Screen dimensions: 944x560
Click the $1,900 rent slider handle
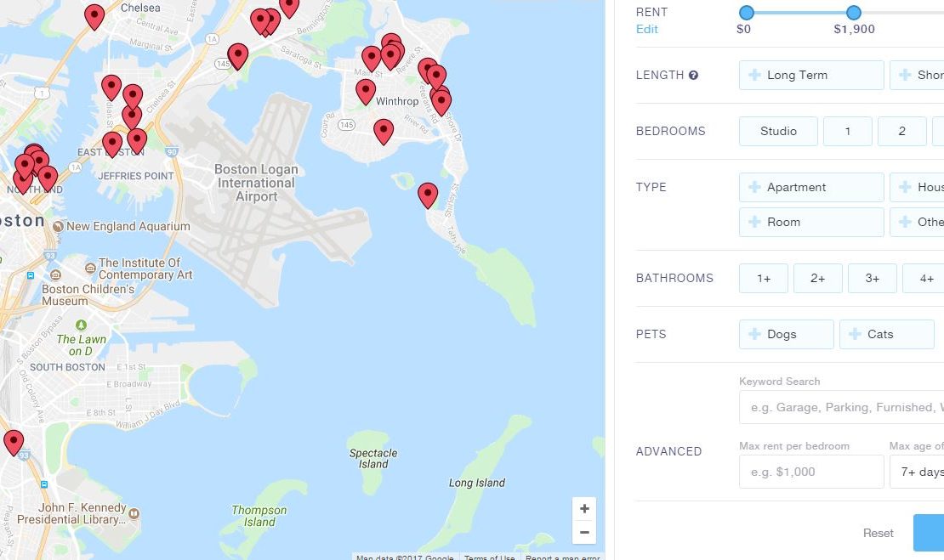854,13
